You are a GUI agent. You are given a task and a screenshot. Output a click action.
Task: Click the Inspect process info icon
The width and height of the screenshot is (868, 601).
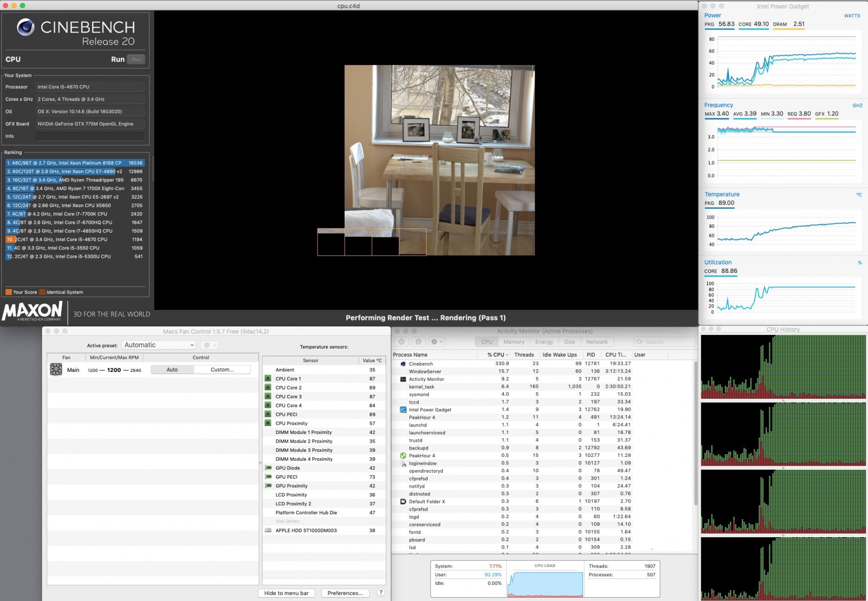point(418,342)
